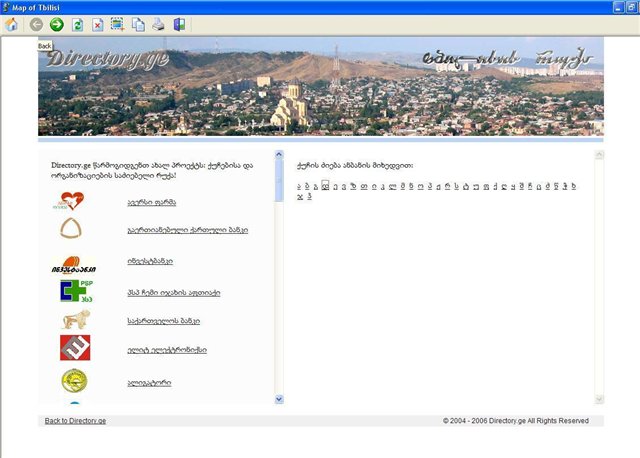The image size is (640, 458).
Task: Click the Back to Directory.ge link
Action: 75,421
